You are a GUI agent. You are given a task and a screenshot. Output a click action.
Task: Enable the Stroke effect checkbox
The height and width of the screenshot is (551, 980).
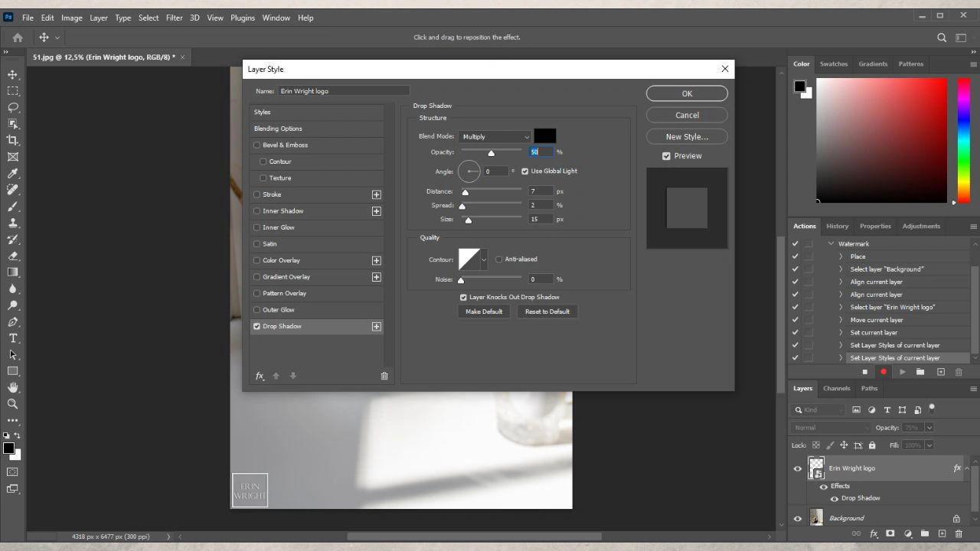(257, 194)
